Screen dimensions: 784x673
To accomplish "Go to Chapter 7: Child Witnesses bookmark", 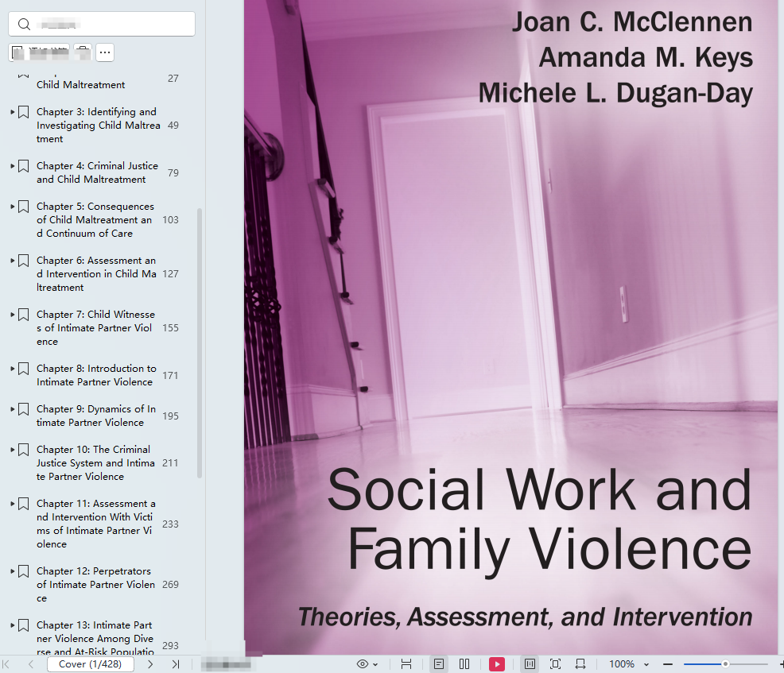I will (x=96, y=327).
